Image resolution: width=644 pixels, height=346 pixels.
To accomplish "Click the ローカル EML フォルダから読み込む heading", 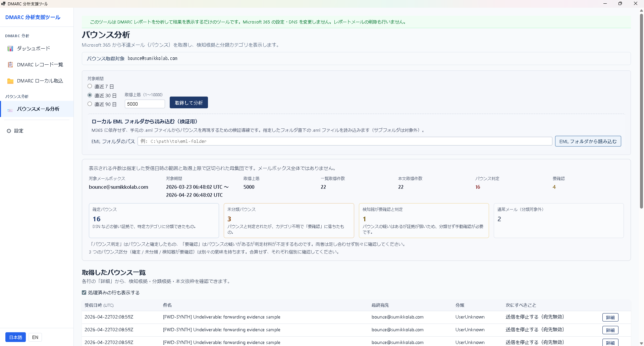I will click(145, 122).
